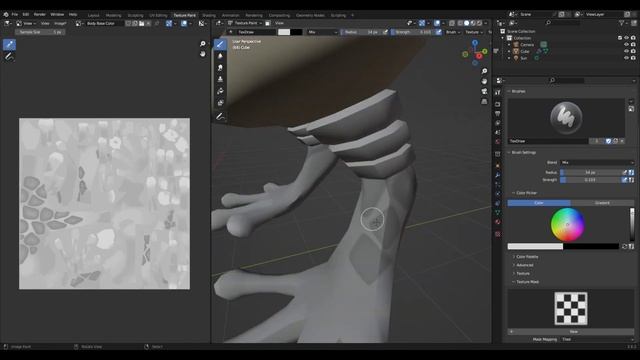The width and height of the screenshot is (640, 360).
Task: Toggle the Collection exclude checkbox in the outliner
Action: pos(620,38)
